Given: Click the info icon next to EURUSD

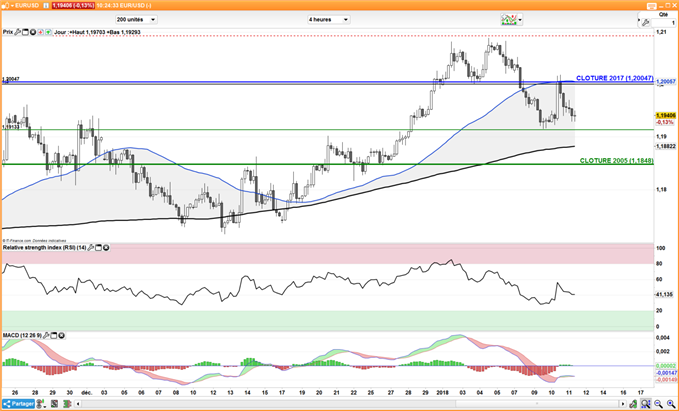Looking at the screenshot, I should (46, 6).
